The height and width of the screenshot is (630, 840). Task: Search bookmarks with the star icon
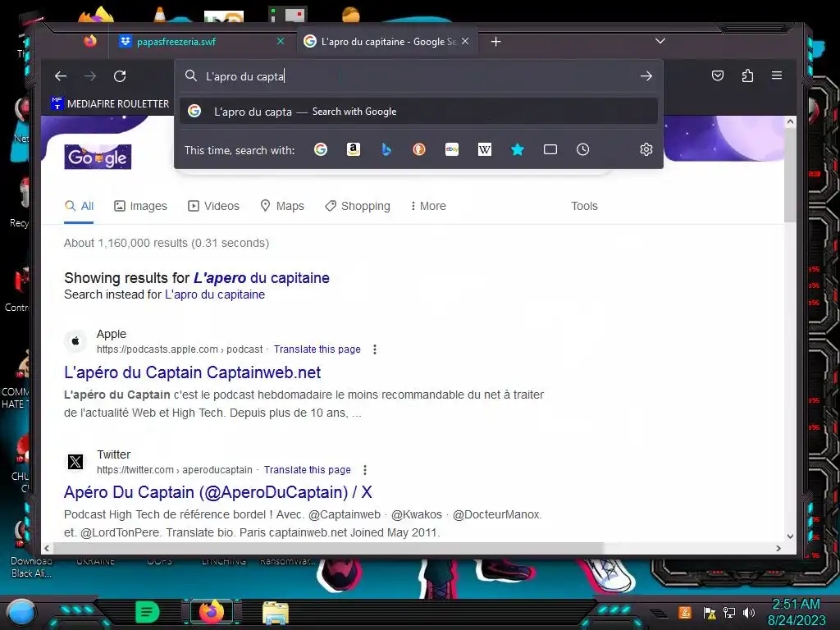(x=517, y=149)
